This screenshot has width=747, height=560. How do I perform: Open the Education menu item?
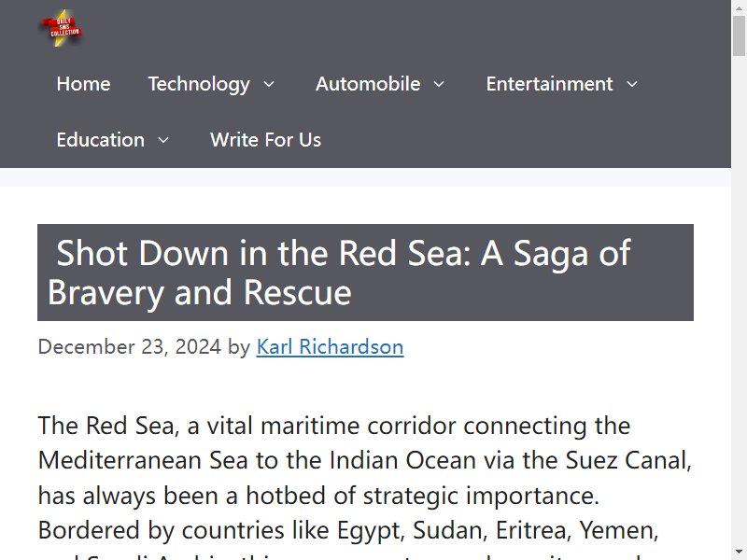[x=101, y=140]
